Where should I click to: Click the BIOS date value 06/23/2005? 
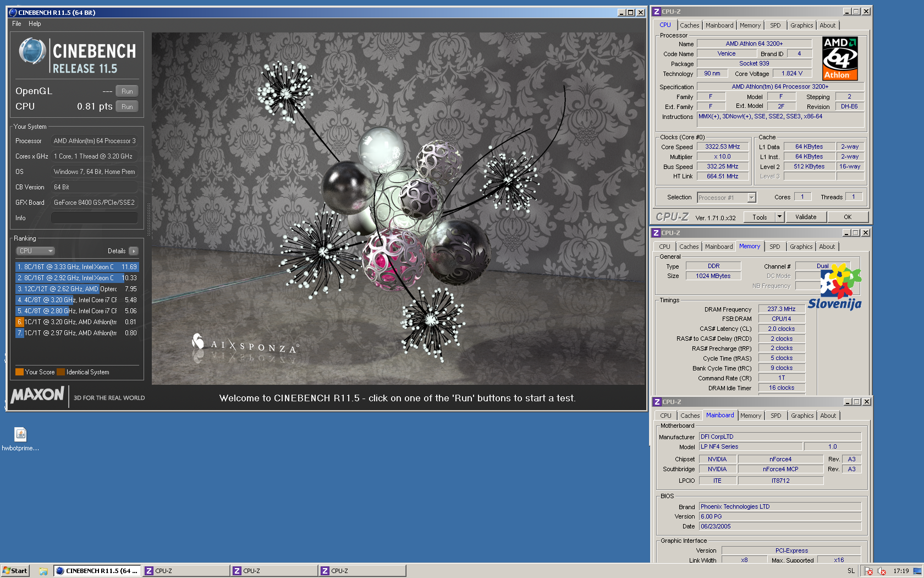(x=780, y=527)
